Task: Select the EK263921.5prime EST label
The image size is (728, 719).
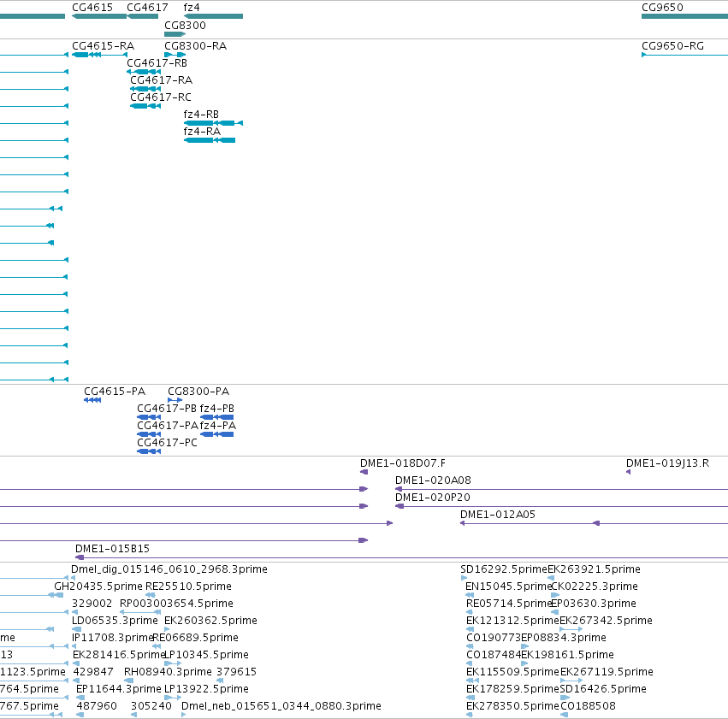Action: pos(594,569)
